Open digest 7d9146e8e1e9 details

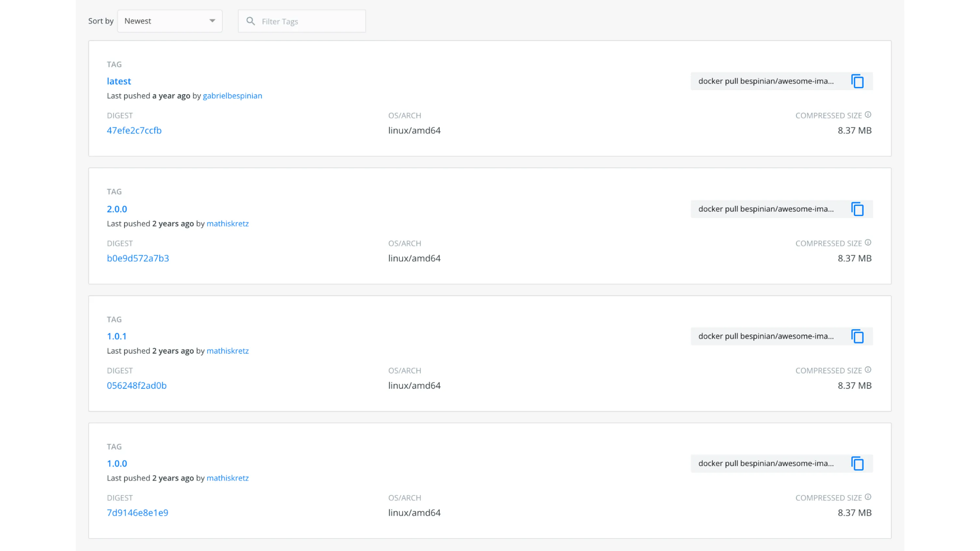pos(138,512)
